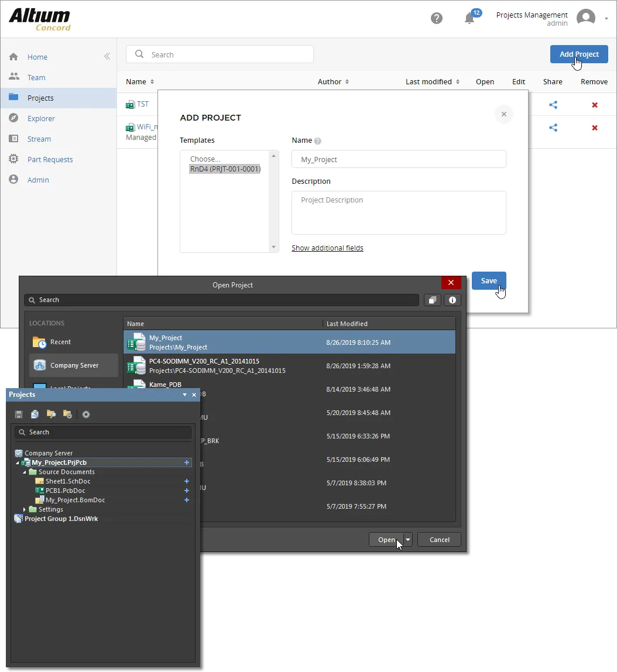Screen dimensions: 617x672
Task: Remove the TST project
Action: [x=595, y=105]
